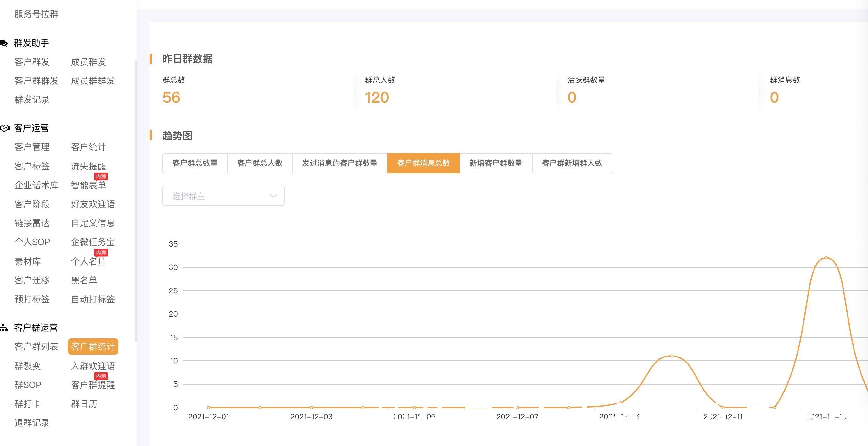The image size is (868, 446).
Task: Switch to 新增客户群数量 tab
Action: tap(496, 163)
